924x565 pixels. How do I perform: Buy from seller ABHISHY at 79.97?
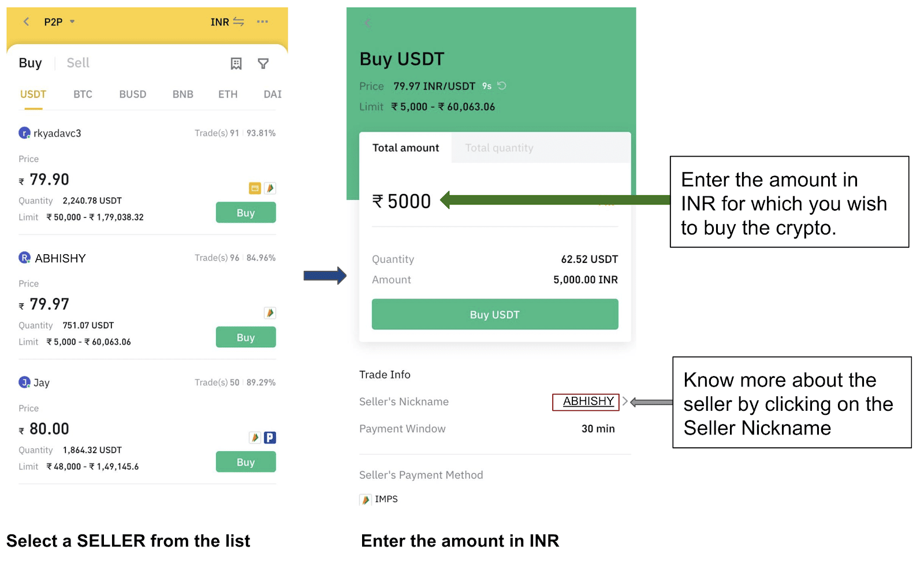click(x=245, y=337)
